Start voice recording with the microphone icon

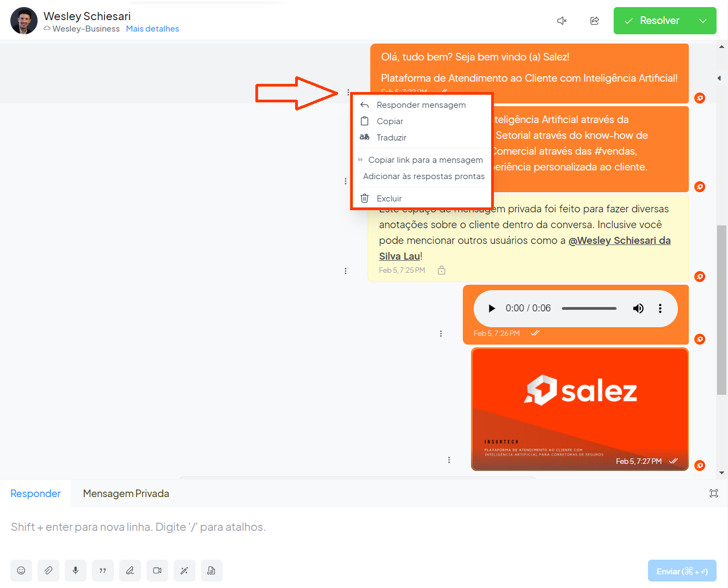click(x=76, y=571)
